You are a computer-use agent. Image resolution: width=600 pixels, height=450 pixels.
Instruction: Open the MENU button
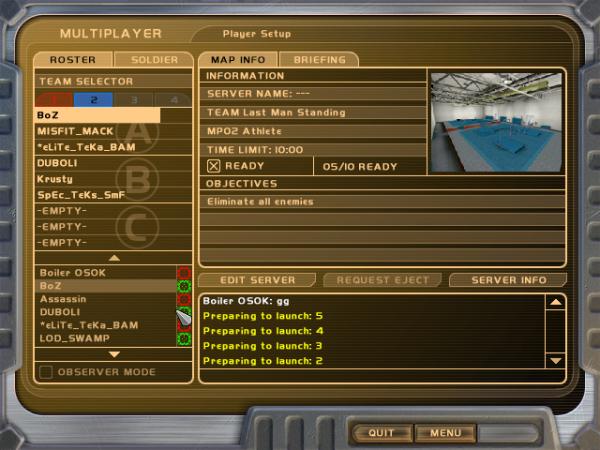445,433
